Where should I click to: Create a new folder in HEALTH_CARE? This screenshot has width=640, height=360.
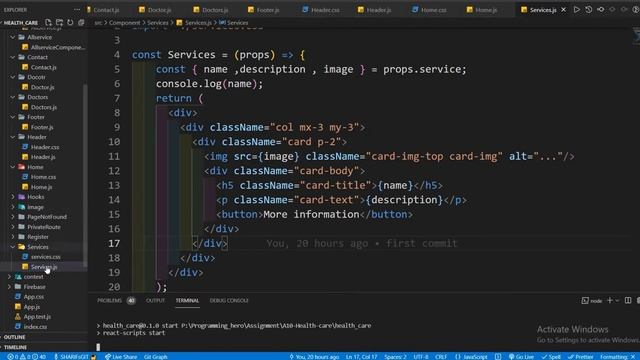click(59, 22)
